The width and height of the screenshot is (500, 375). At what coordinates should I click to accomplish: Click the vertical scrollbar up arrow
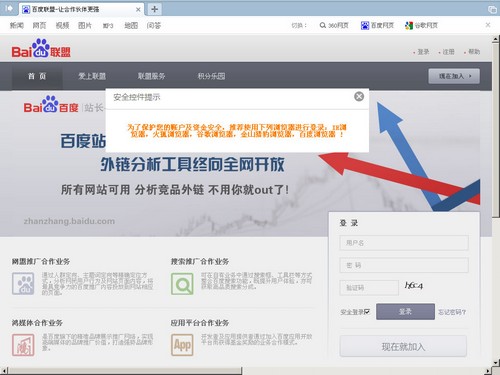pyautogui.click(x=496, y=39)
